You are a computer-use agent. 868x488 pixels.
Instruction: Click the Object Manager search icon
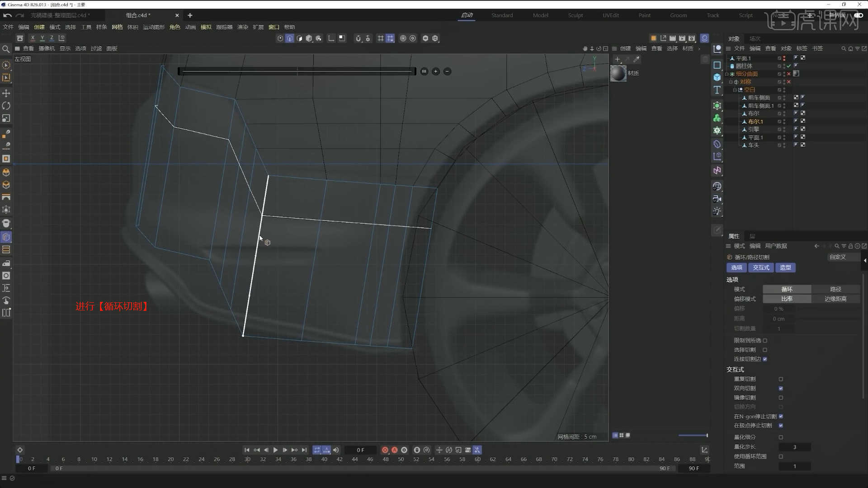[843, 49]
